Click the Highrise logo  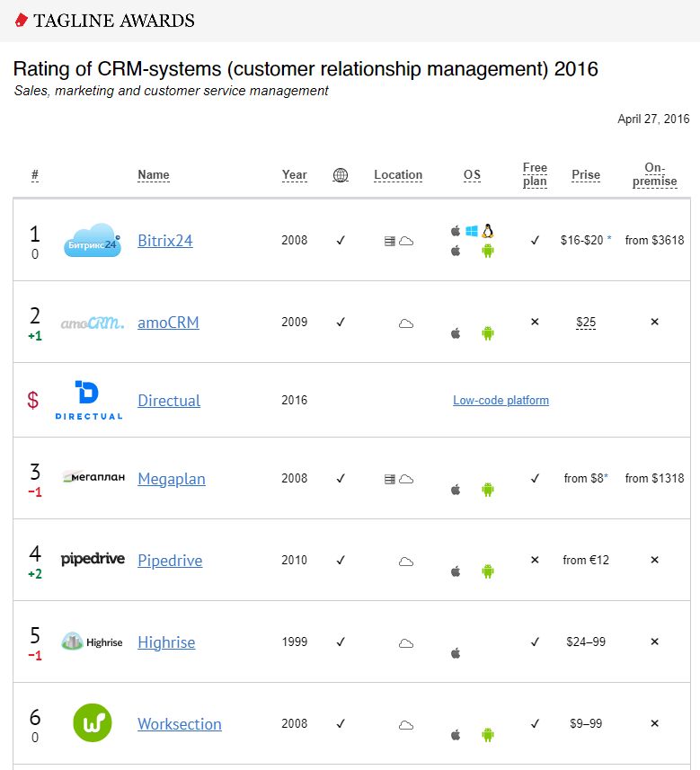pos(92,642)
